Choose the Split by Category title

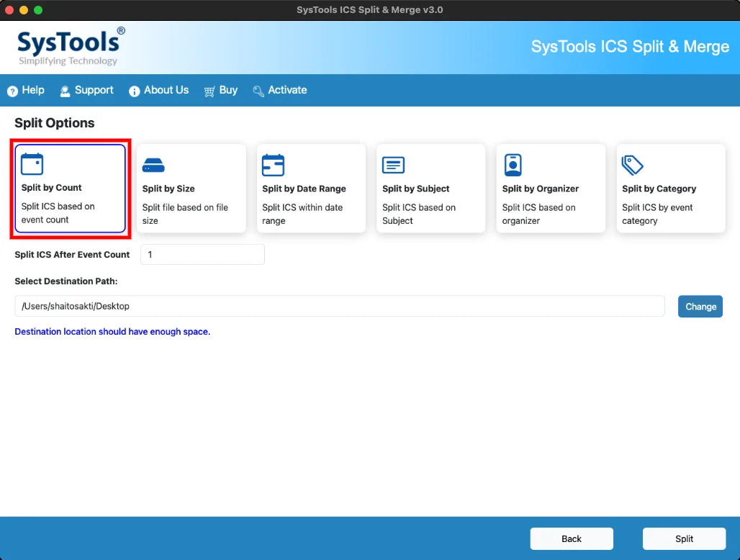[659, 189]
